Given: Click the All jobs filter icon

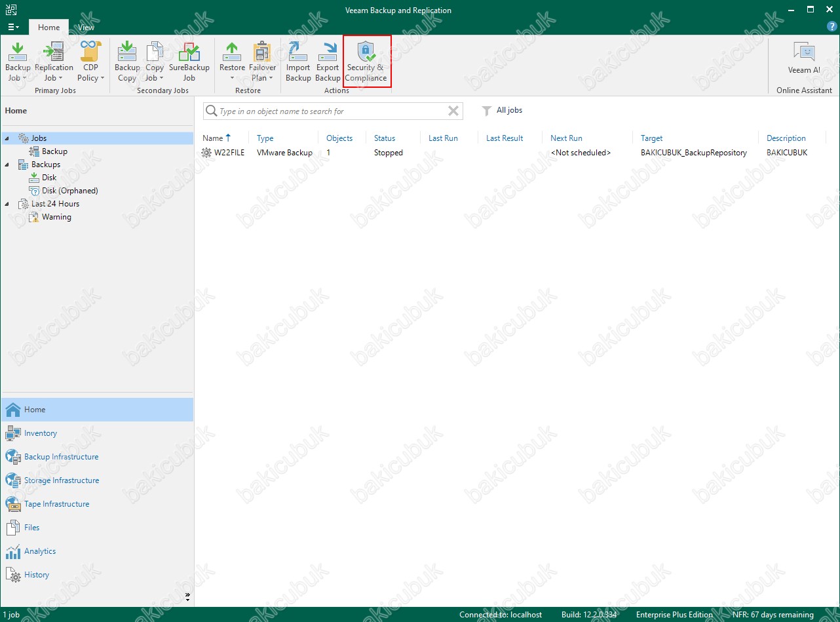Looking at the screenshot, I should 486,111.
